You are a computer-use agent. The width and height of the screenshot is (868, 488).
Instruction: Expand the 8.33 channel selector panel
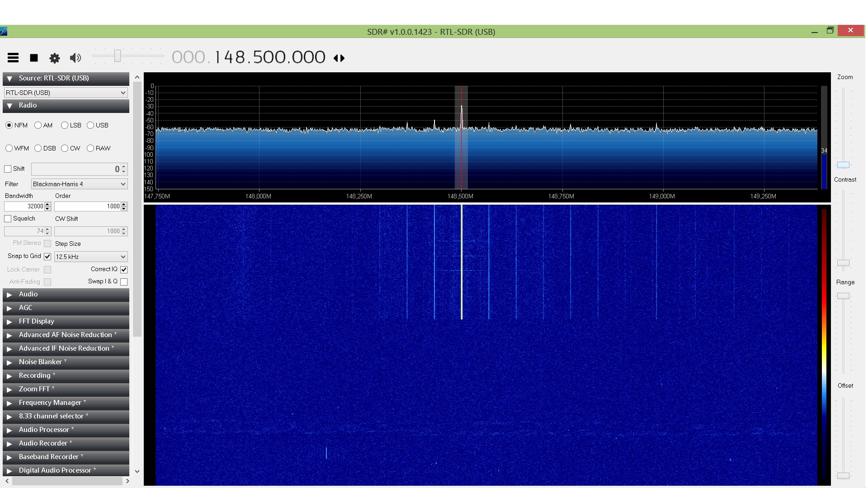point(66,417)
